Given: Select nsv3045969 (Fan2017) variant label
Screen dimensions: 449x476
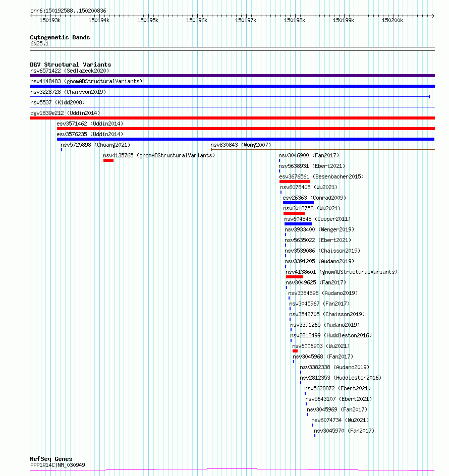Looking at the screenshot, I should click(x=337, y=410).
